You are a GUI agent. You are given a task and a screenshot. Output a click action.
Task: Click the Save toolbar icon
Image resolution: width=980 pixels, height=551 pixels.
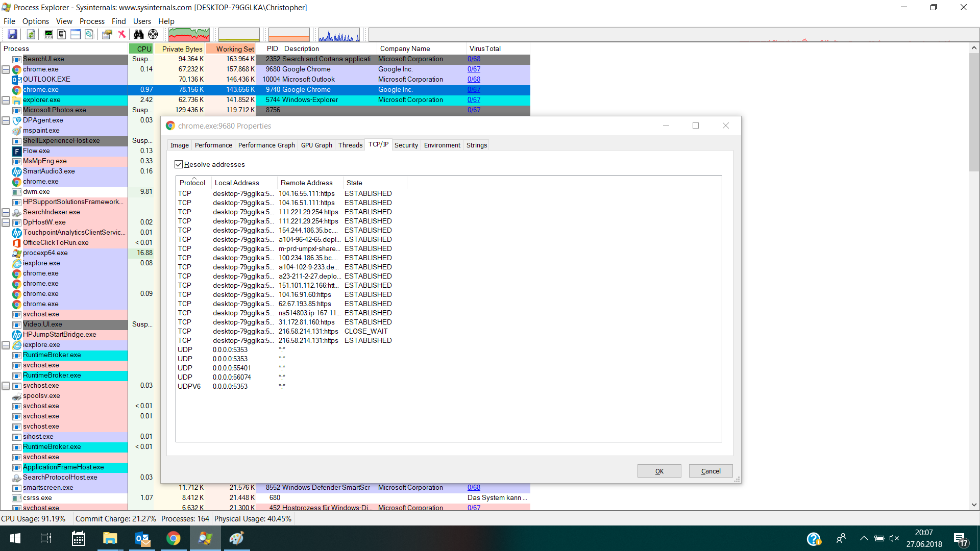pyautogui.click(x=12, y=34)
